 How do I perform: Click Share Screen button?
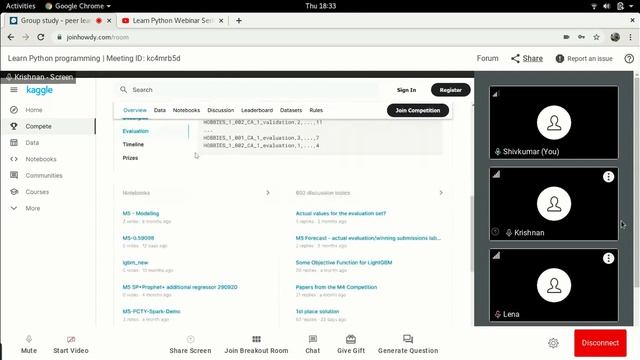pyautogui.click(x=190, y=344)
